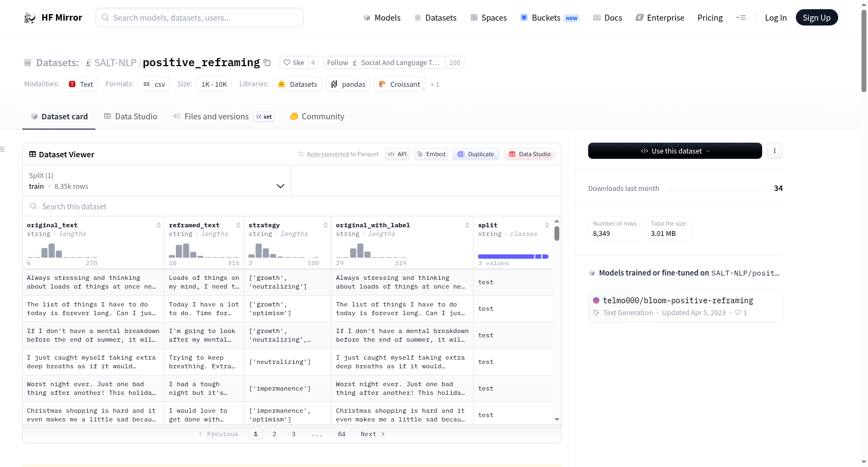Click the split column class distribution bar
This screenshot has height=467, width=868.
[x=513, y=257]
